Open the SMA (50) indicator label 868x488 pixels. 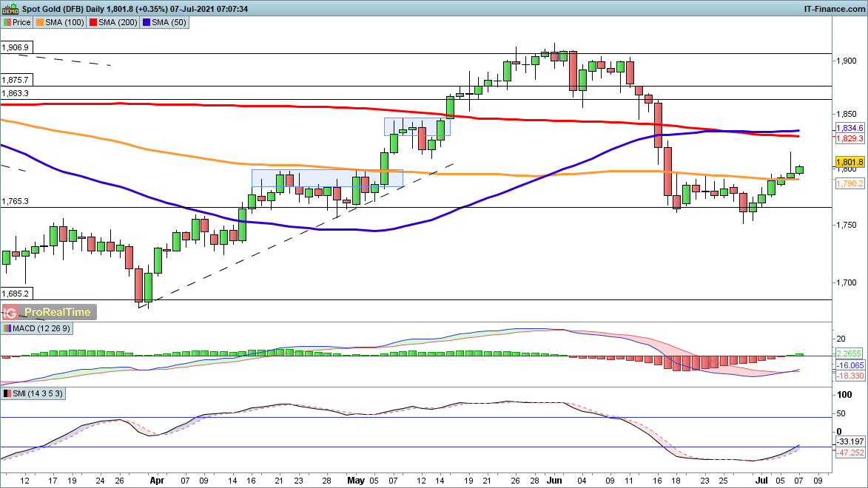[x=169, y=22]
